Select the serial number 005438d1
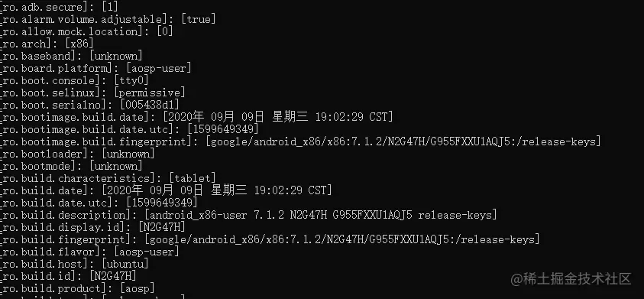 [x=150, y=105]
